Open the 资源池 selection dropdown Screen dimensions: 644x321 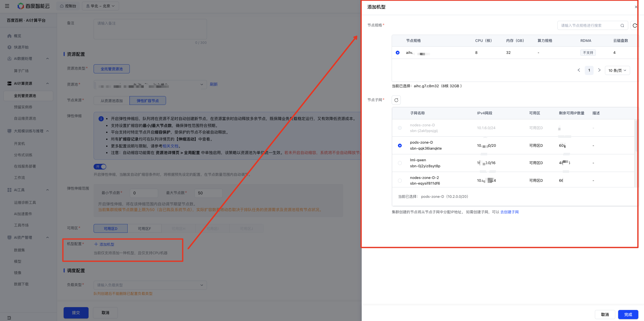coord(150,84)
